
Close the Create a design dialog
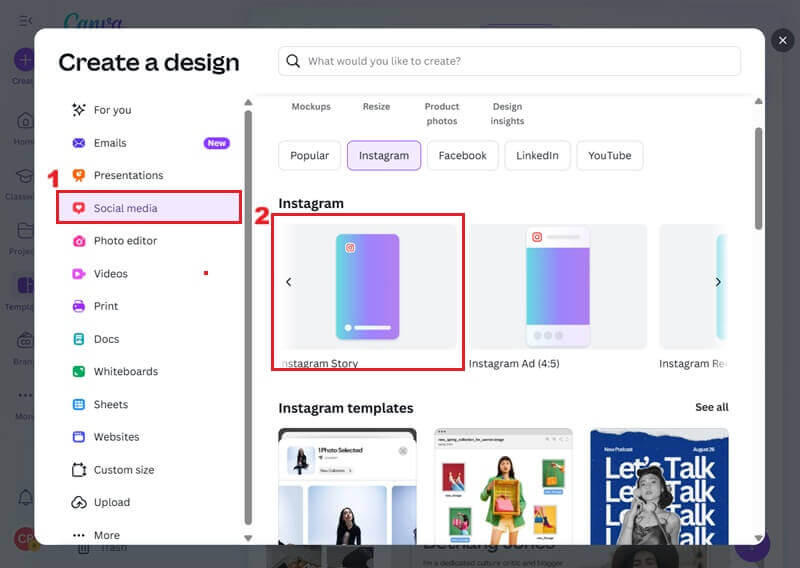(783, 40)
